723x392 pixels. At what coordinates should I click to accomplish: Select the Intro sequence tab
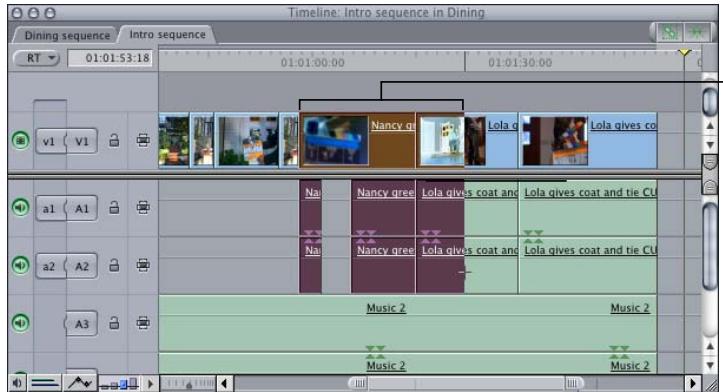[167, 35]
